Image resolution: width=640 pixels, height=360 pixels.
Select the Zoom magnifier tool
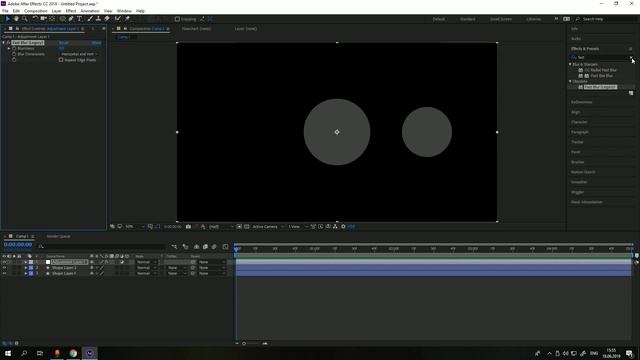click(25, 19)
